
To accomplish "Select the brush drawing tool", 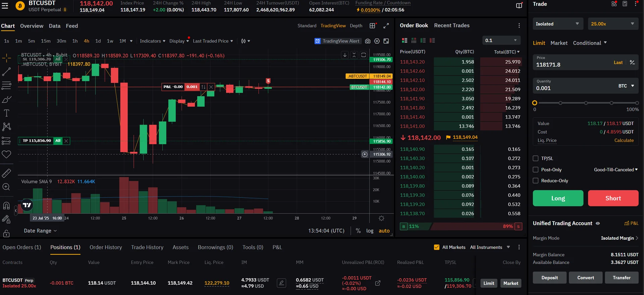I will click(6, 100).
